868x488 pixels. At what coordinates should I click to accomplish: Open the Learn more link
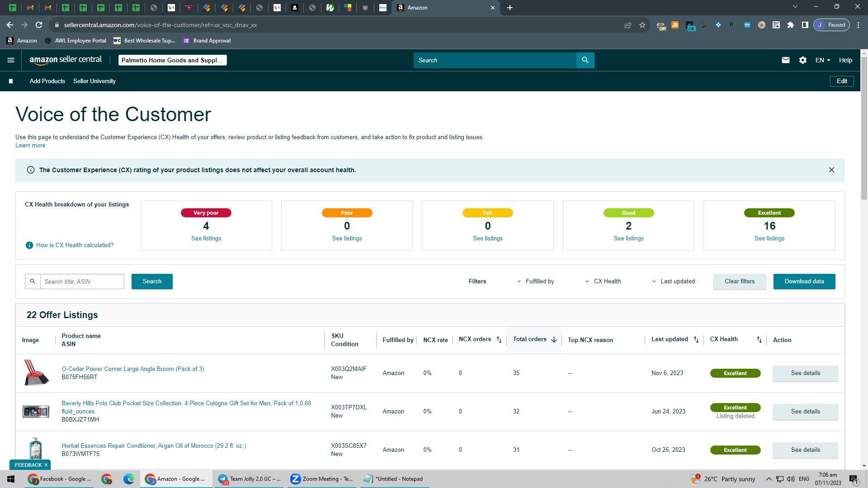click(x=30, y=145)
